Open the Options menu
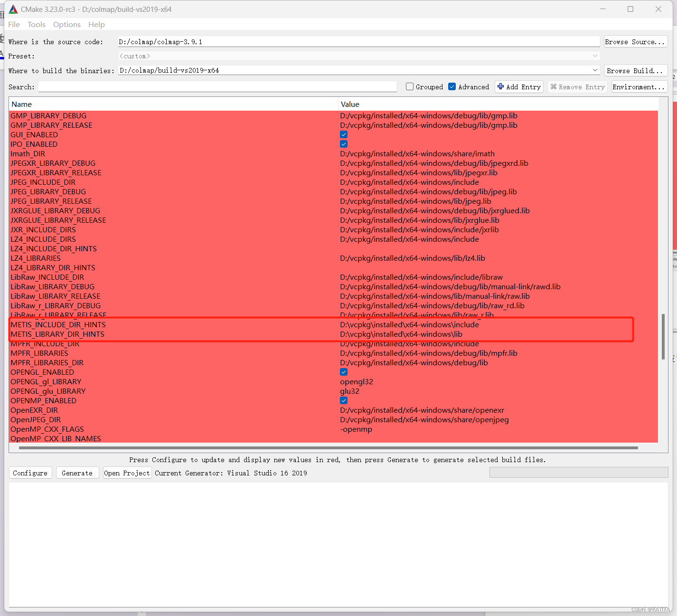 coord(66,24)
